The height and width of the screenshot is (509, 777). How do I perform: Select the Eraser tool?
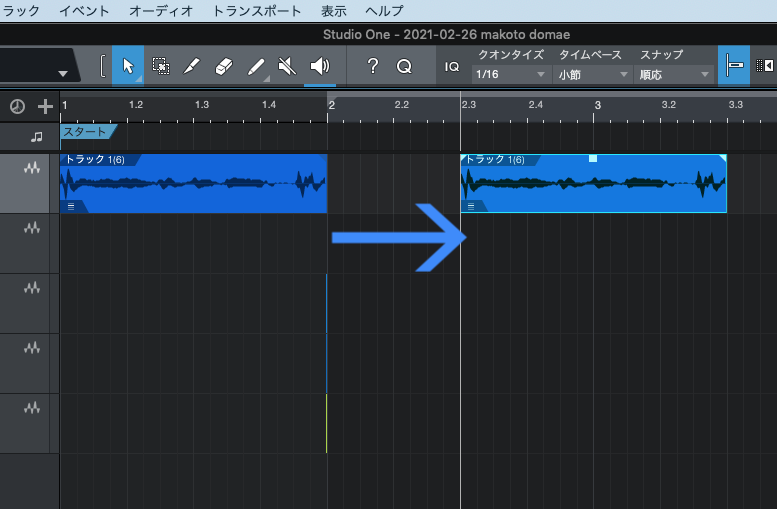[224, 66]
